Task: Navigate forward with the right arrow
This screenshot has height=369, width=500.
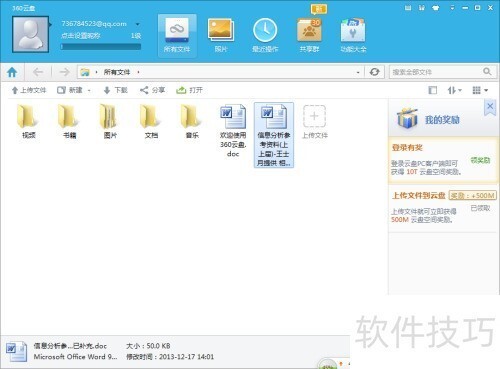Action: [x=64, y=72]
